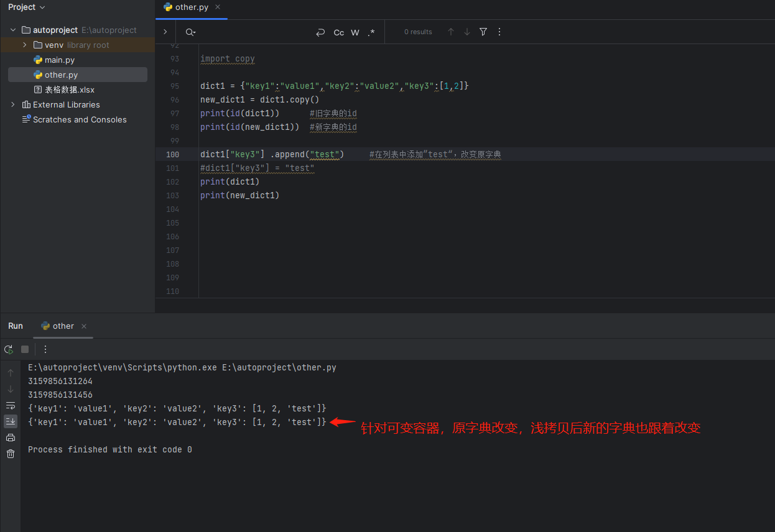
Task: Rerun 'other' configuration
Action: click(x=9, y=349)
